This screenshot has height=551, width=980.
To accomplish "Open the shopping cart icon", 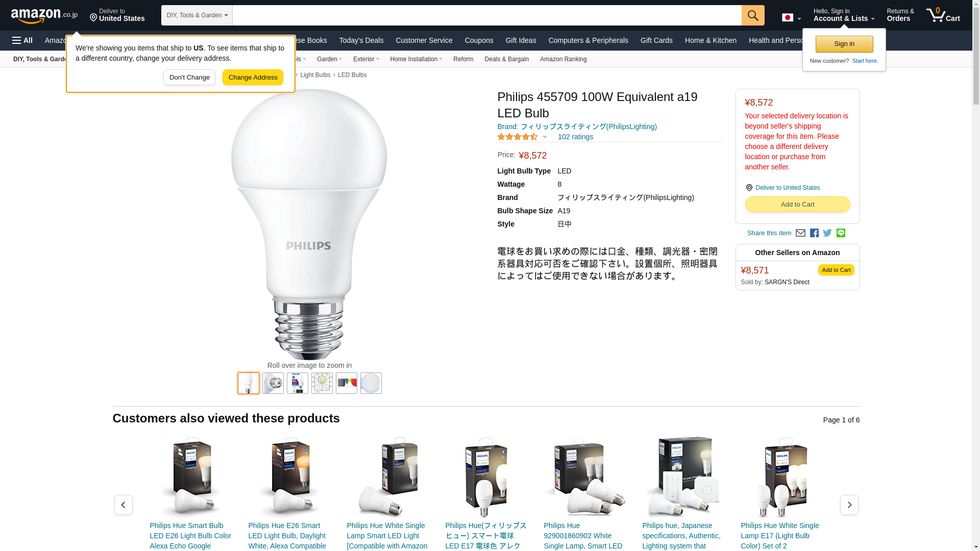I will click(943, 15).
